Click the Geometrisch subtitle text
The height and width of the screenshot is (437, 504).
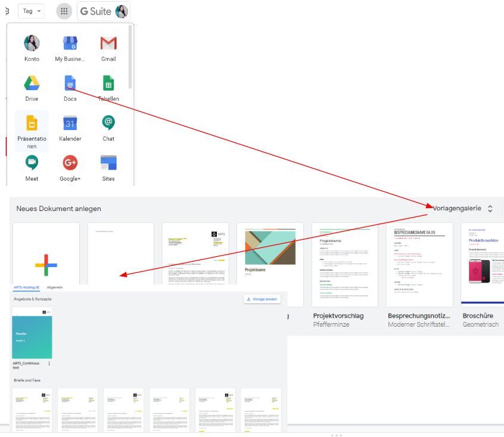pos(481,324)
